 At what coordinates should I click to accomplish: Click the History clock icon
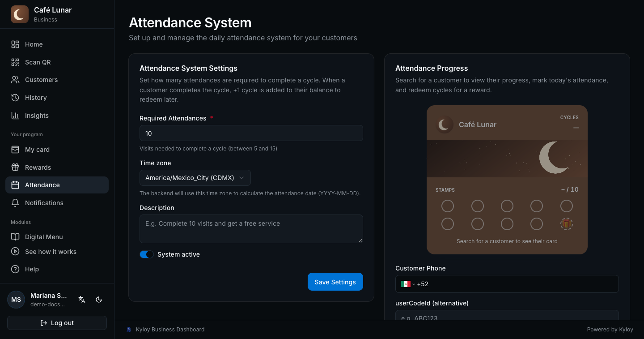[x=15, y=98]
